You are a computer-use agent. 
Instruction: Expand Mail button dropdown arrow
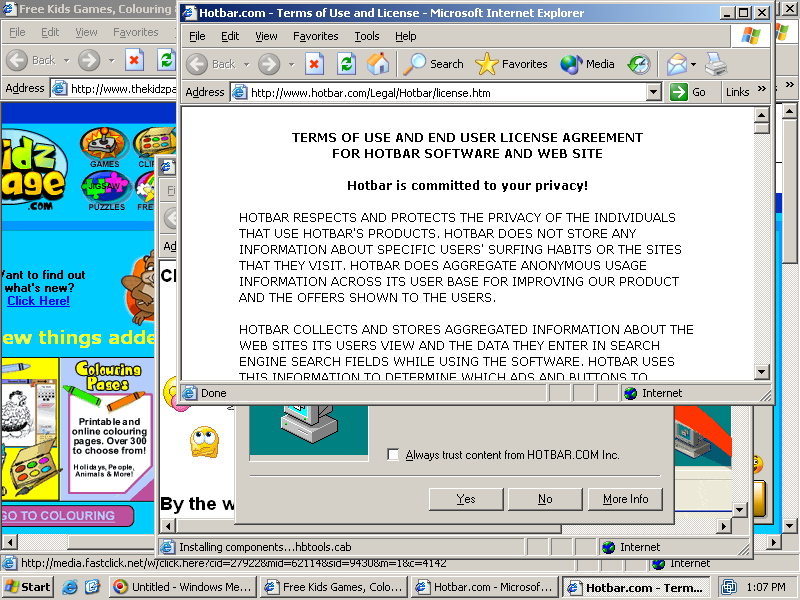click(x=693, y=64)
